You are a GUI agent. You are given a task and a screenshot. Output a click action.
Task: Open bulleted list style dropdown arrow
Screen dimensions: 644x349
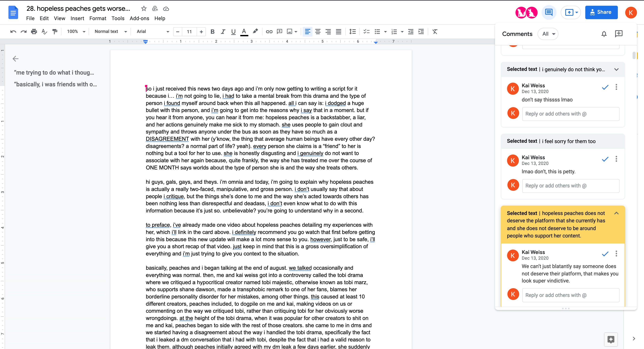[385, 32]
